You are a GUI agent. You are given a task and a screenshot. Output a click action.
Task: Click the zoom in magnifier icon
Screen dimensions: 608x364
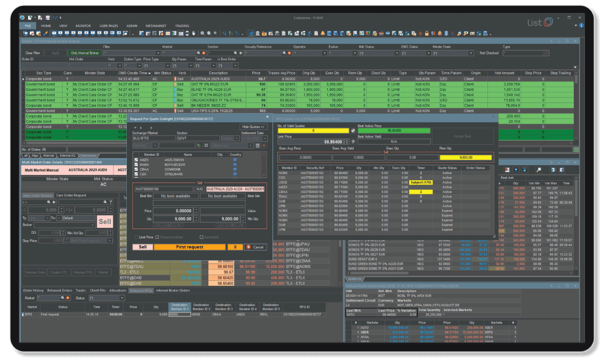[x=202, y=33]
